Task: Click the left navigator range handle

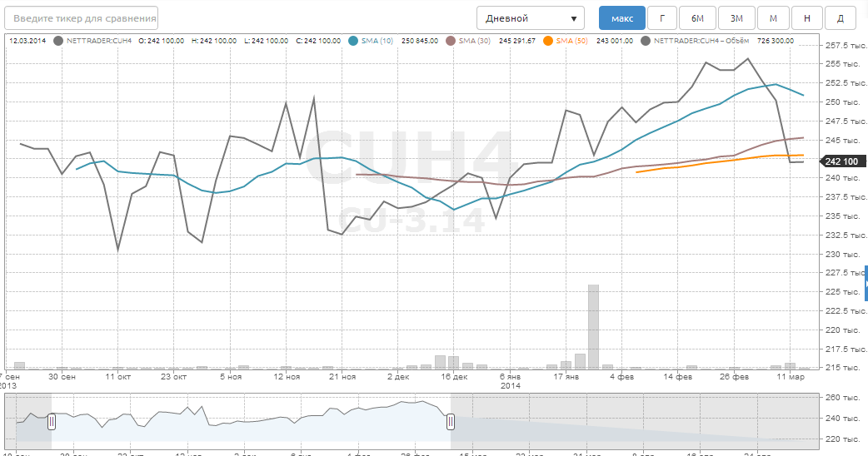Action: point(51,422)
